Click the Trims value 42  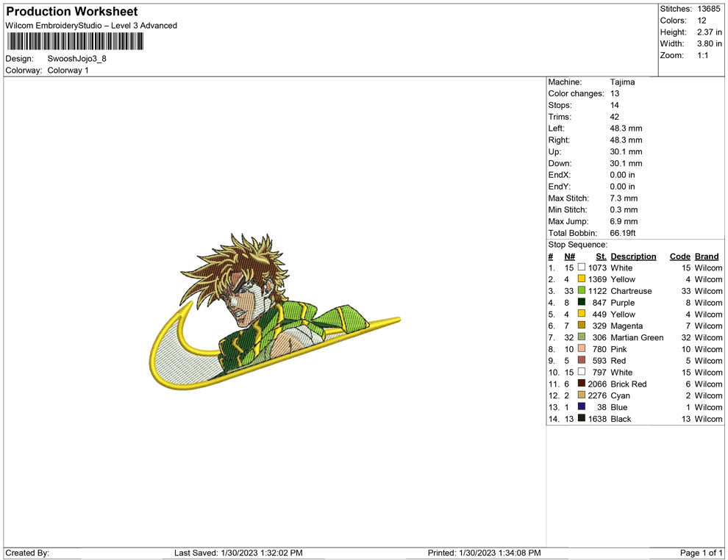(x=615, y=117)
